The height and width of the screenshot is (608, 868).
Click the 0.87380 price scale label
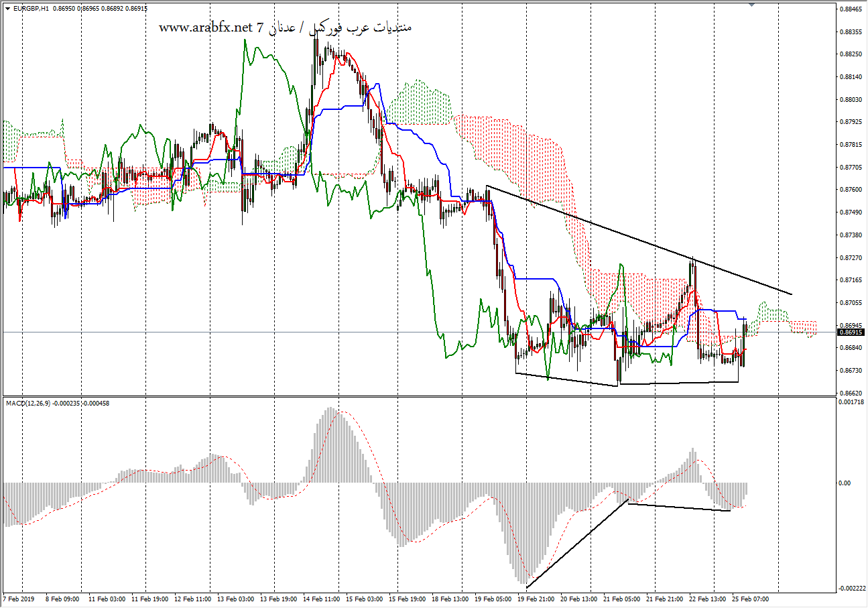click(x=851, y=235)
